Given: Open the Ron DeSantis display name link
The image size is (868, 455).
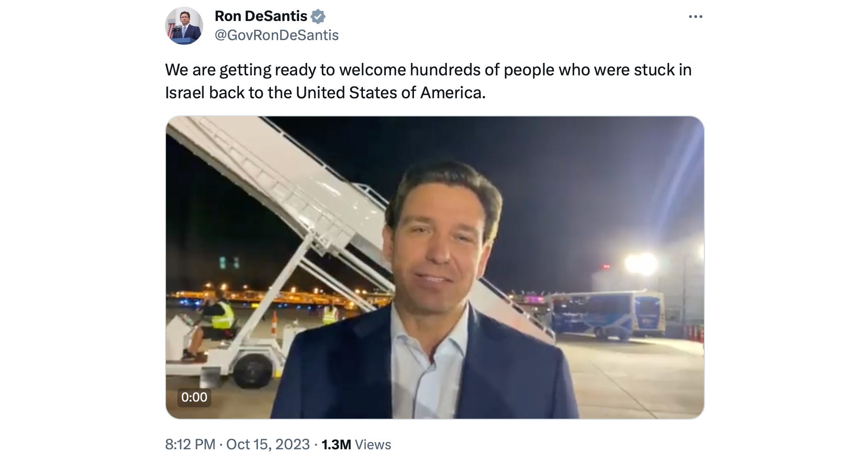Looking at the screenshot, I should click(261, 16).
